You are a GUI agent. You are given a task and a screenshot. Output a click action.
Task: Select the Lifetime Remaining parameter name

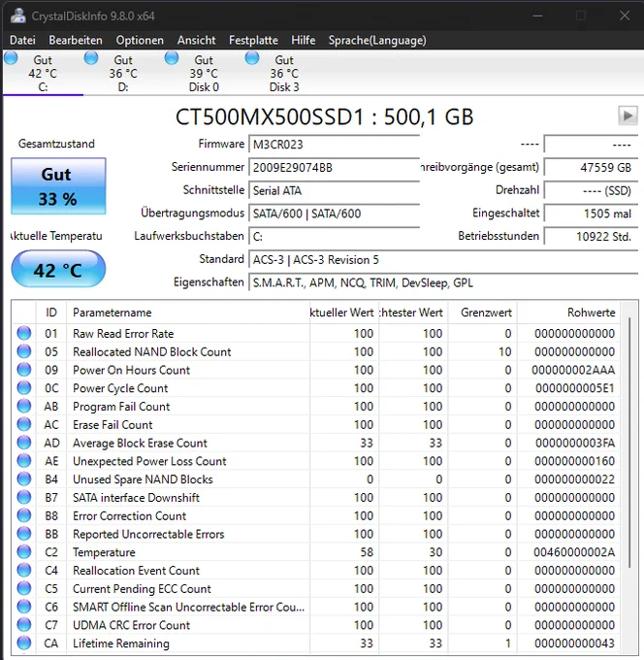(x=121, y=643)
